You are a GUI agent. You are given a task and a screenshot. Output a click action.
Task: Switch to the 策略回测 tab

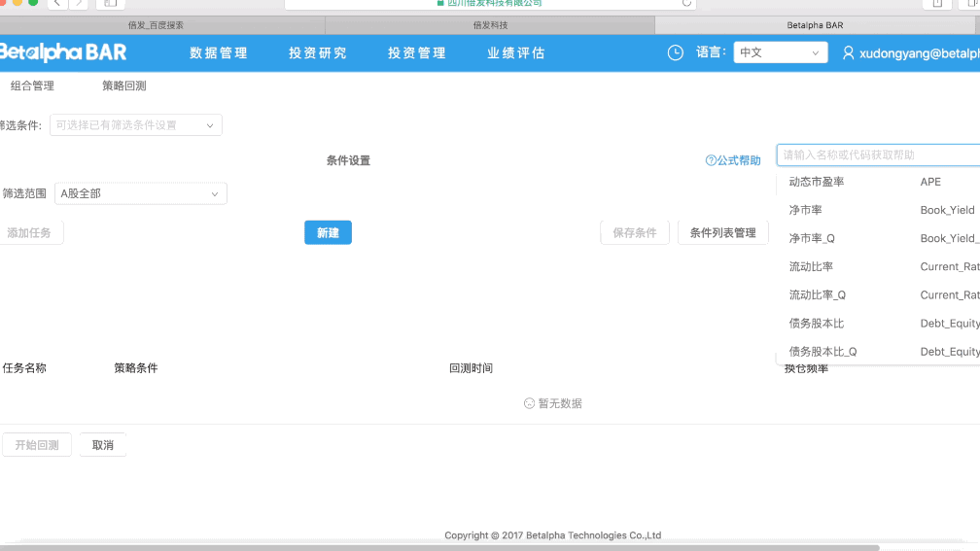124,86
